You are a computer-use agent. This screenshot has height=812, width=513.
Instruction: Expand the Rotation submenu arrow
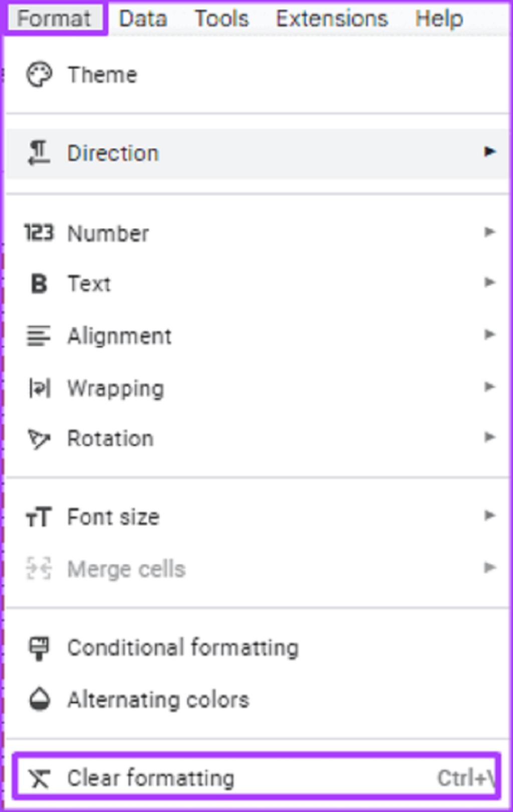(x=489, y=437)
